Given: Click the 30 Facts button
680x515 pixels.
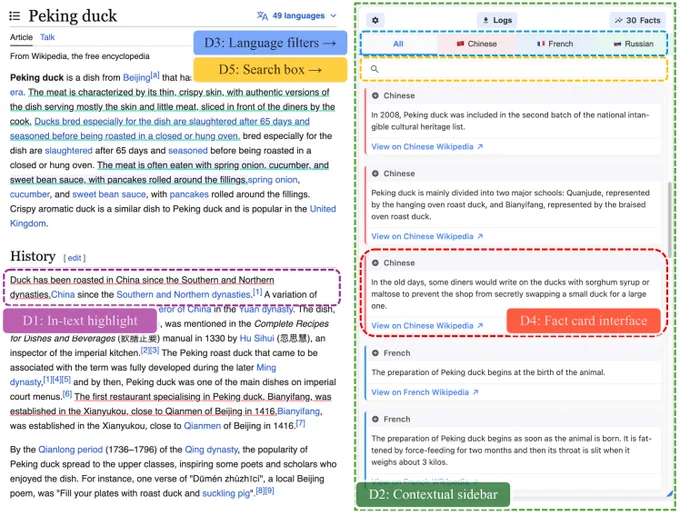Looking at the screenshot, I should (x=638, y=20).
